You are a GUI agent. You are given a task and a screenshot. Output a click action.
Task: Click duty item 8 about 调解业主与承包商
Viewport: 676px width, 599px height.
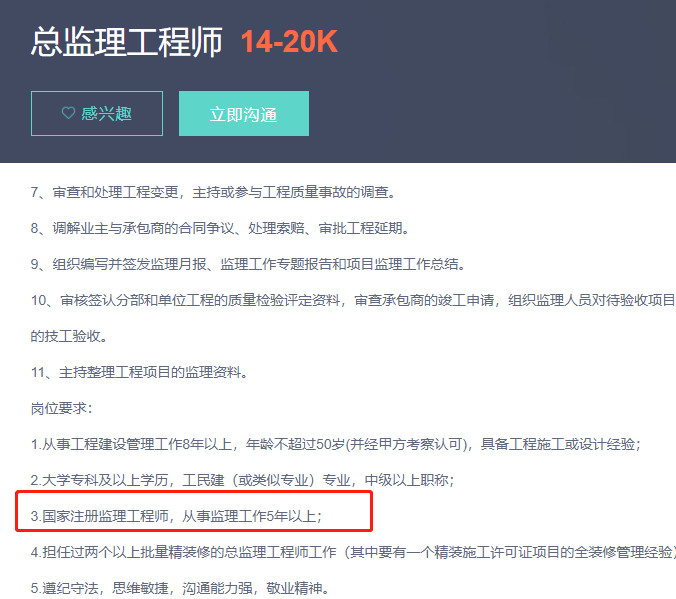point(220,228)
